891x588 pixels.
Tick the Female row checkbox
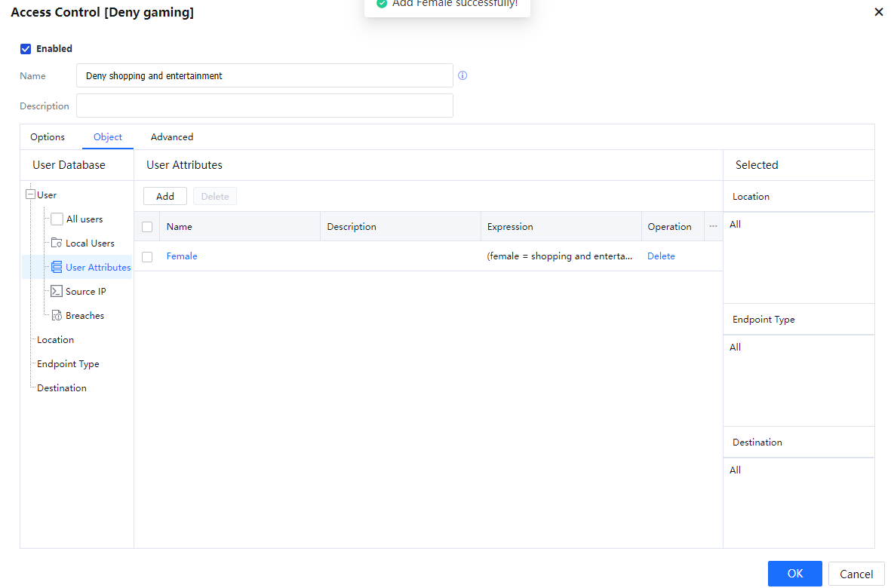pyautogui.click(x=147, y=257)
